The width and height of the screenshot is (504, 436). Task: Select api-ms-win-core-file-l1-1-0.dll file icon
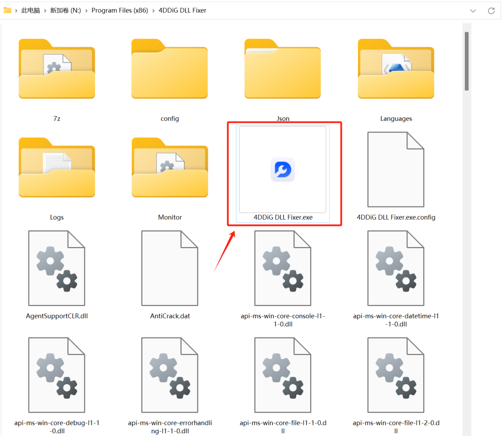(283, 375)
